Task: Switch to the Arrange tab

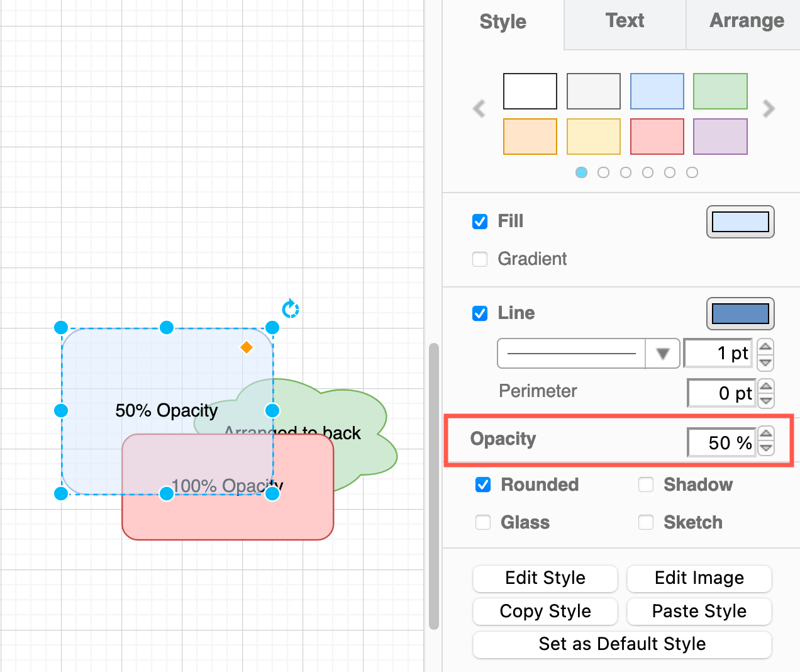Action: tap(747, 21)
